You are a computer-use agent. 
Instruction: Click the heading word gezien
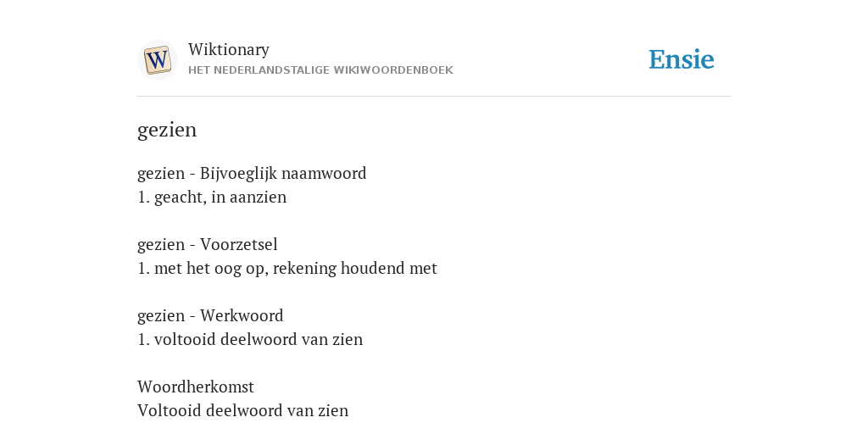[167, 131]
